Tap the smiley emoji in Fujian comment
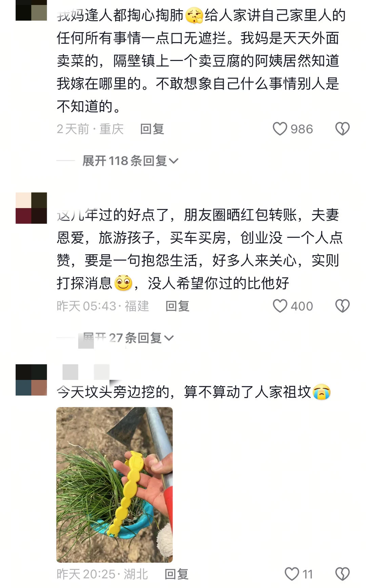Screen dimensions: 366x588 (123, 283)
